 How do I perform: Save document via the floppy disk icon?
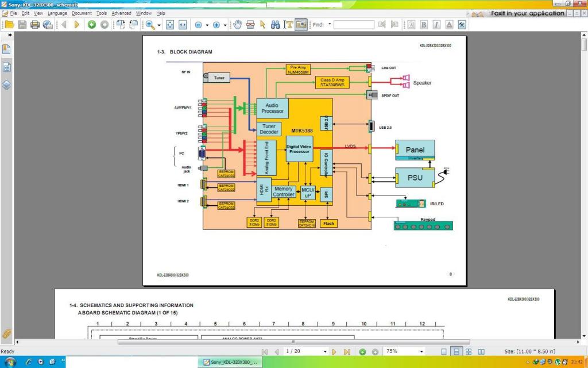pyautogui.click(x=22, y=25)
